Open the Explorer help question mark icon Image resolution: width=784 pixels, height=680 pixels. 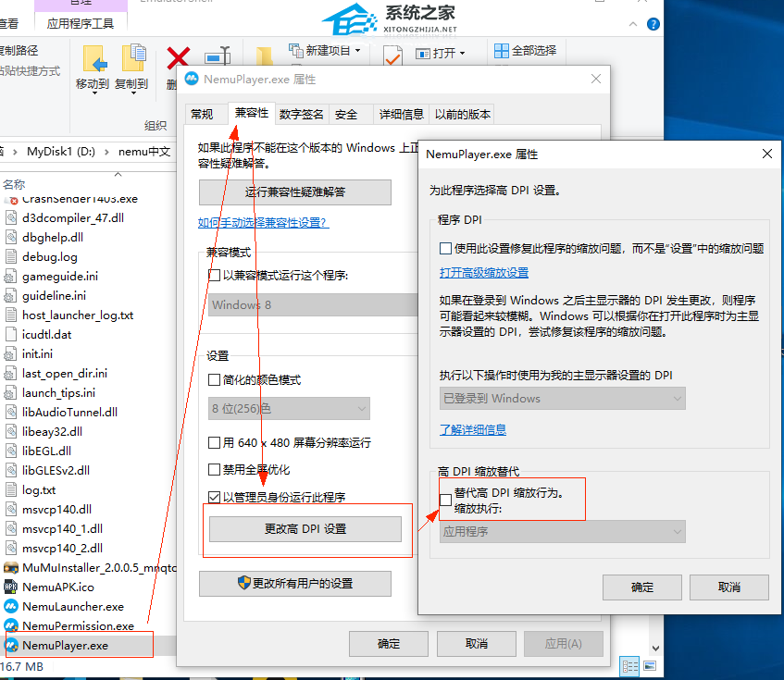coord(653,24)
